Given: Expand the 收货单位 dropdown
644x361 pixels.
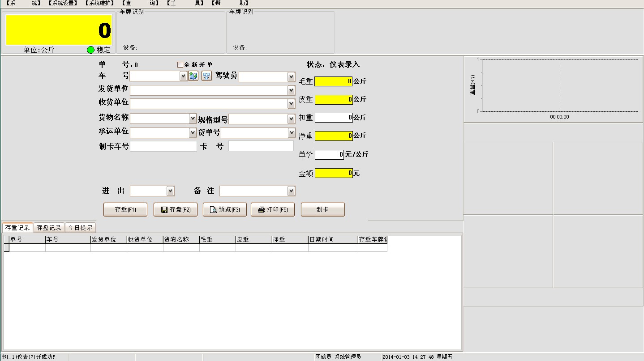Looking at the screenshot, I should [x=291, y=104].
